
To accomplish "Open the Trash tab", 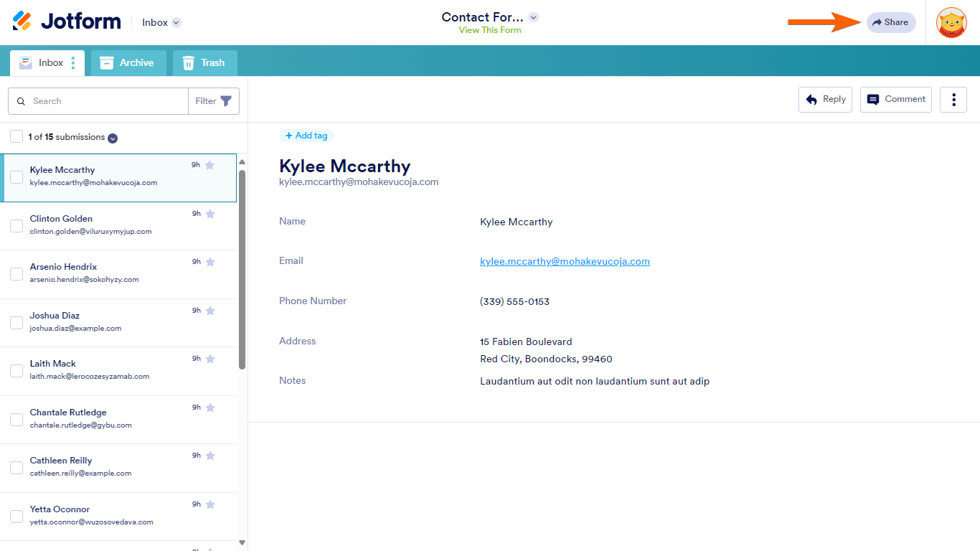I will [205, 63].
